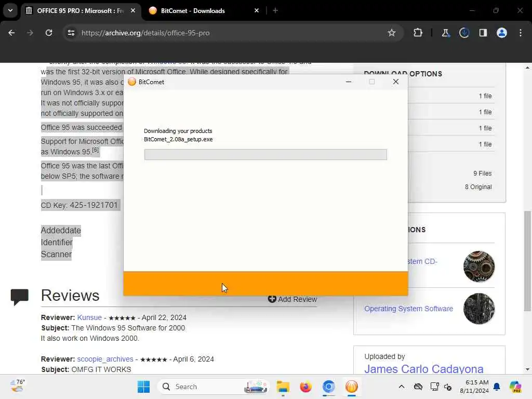This screenshot has height=399, width=532.
Task: Click the page vertical scrollbar thumb
Action: 527,261
